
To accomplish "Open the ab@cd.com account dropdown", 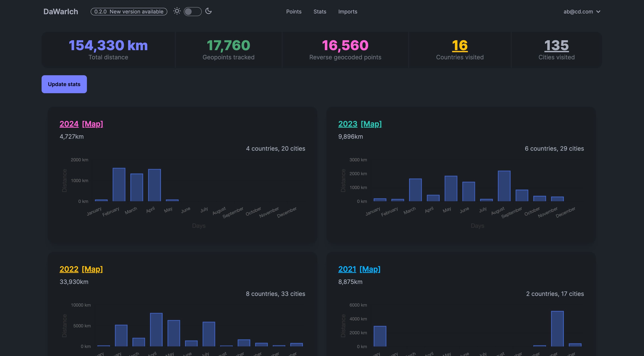I will point(578,11).
